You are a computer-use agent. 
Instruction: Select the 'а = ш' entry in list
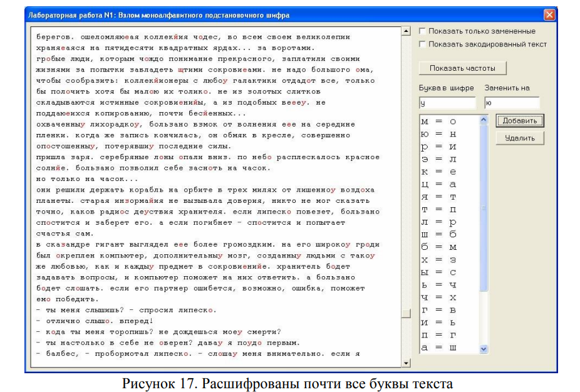point(438,347)
